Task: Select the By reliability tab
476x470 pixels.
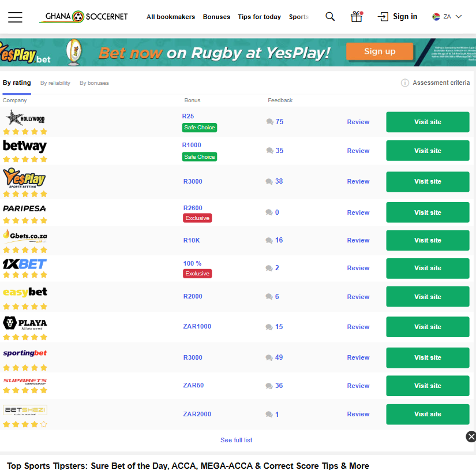Action: click(x=55, y=83)
